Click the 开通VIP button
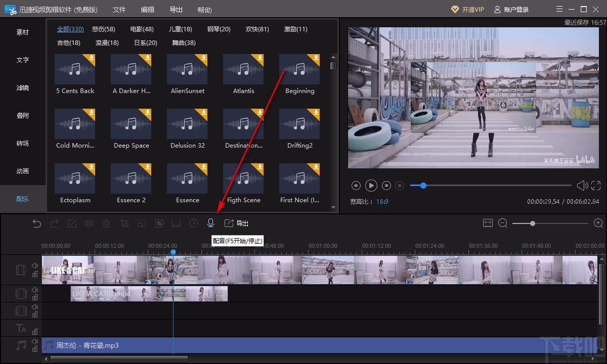The width and height of the screenshot is (607, 364). (467, 10)
